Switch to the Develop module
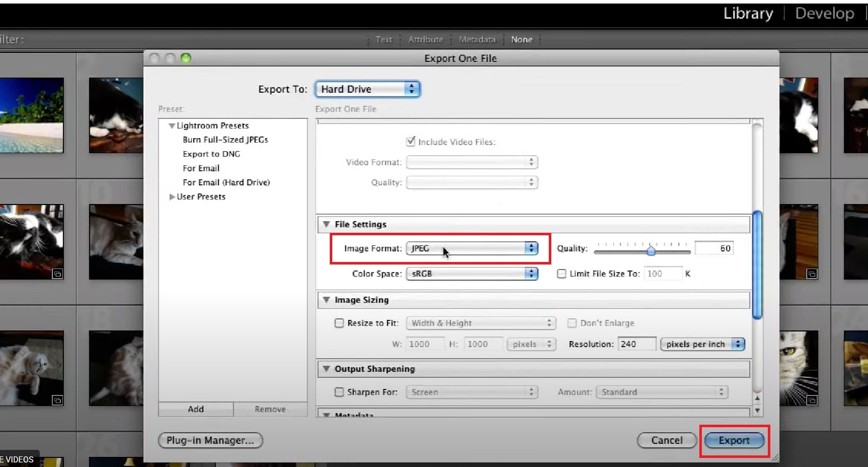This screenshot has height=467, width=868. 825,14
